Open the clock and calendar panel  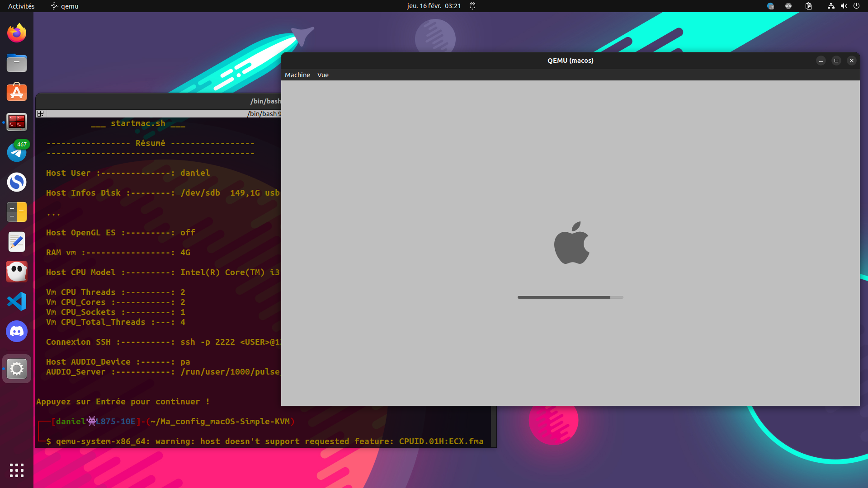[x=434, y=6]
